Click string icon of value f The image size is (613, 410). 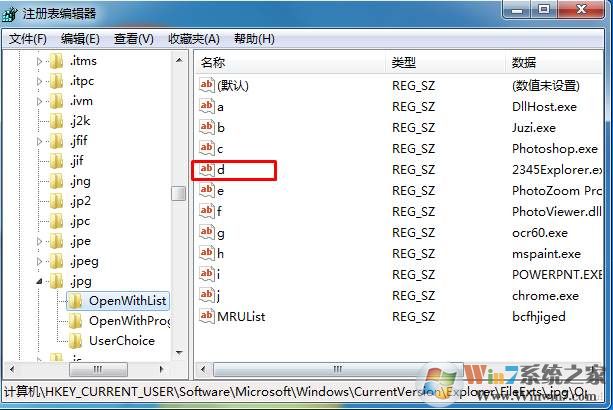pos(206,211)
